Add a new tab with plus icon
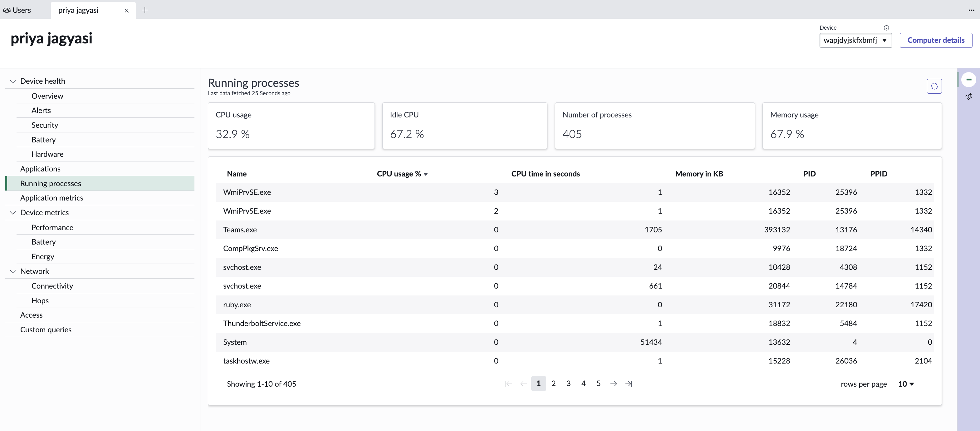The image size is (980, 431). (x=145, y=10)
